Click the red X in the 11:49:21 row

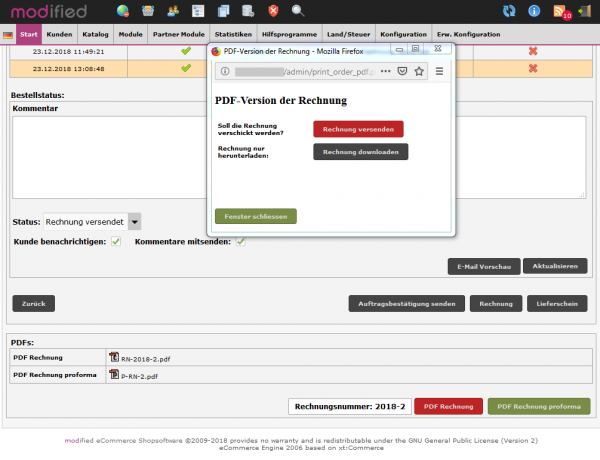coord(533,51)
